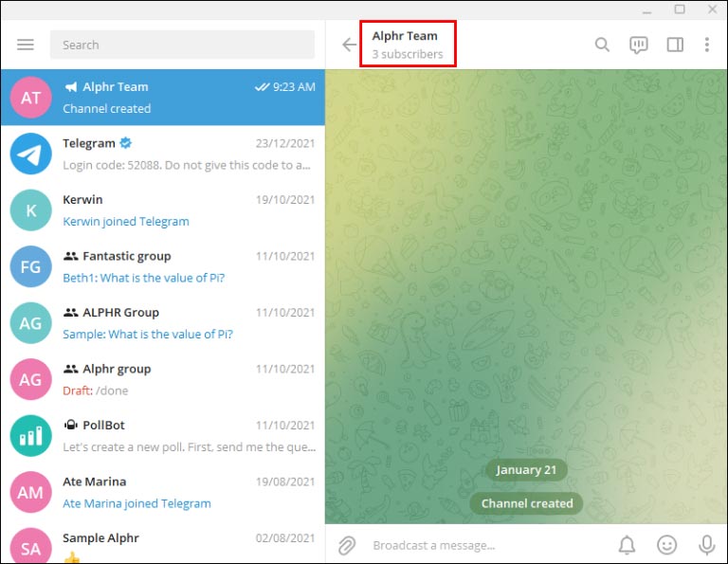Go back using the left arrow
This screenshot has width=728, height=564.
point(349,45)
